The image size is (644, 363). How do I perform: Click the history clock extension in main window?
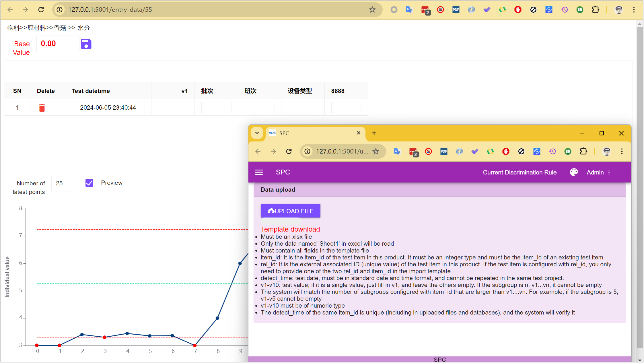(564, 10)
